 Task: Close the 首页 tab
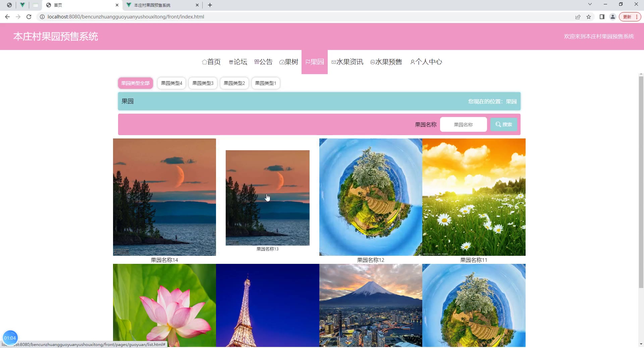[117, 5]
